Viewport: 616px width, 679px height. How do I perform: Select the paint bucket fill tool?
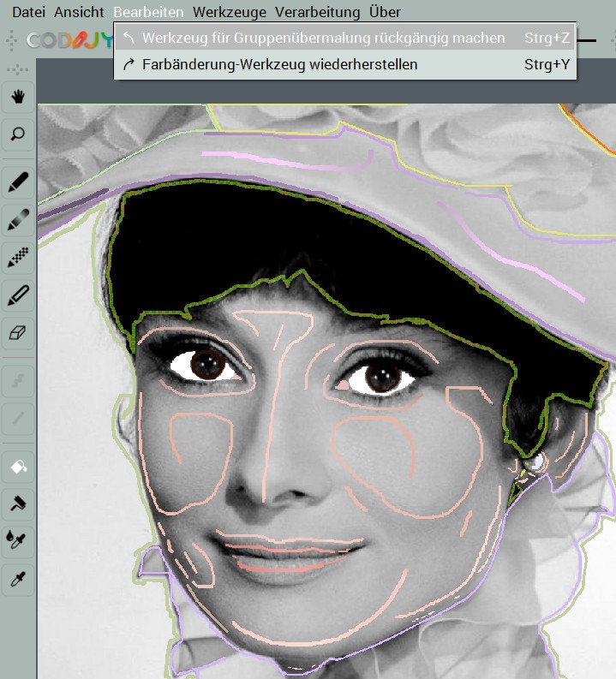pyautogui.click(x=18, y=467)
